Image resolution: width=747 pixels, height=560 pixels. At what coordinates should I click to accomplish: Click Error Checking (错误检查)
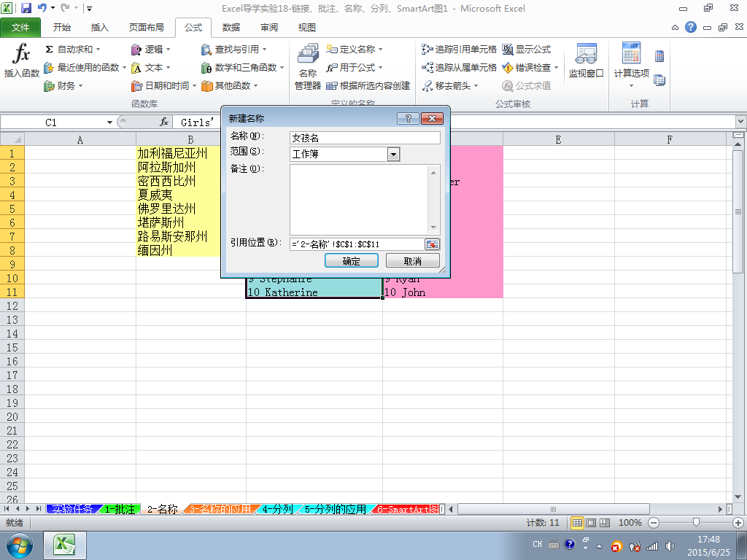[x=530, y=68]
